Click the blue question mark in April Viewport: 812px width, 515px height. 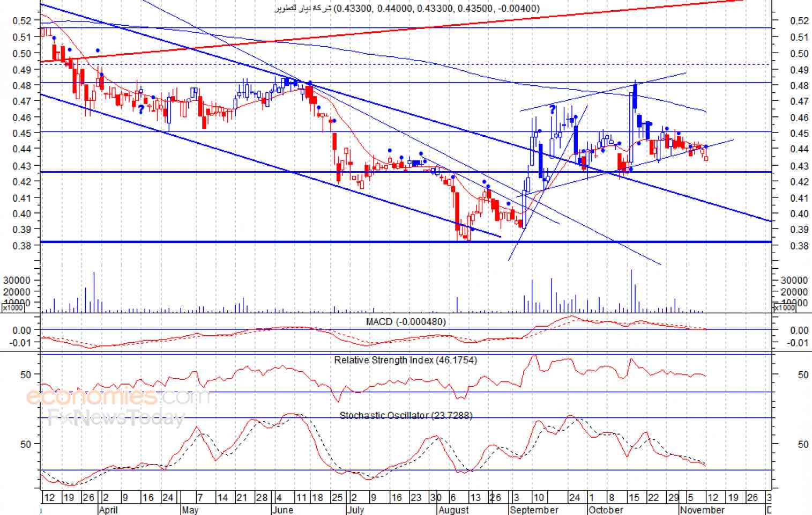[140, 109]
